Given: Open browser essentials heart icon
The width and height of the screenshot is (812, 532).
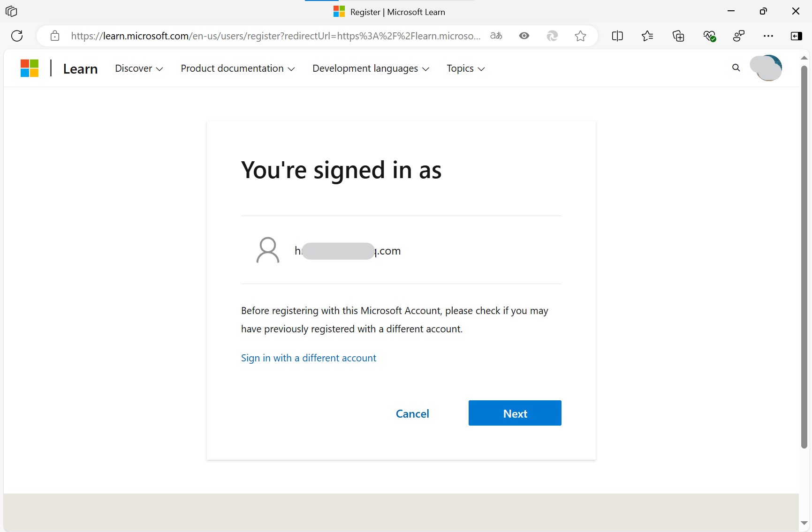Looking at the screenshot, I should click(x=709, y=36).
